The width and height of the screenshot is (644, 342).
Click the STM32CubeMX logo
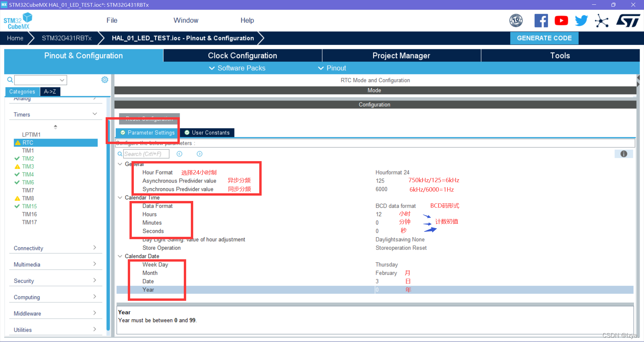pos(17,21)
